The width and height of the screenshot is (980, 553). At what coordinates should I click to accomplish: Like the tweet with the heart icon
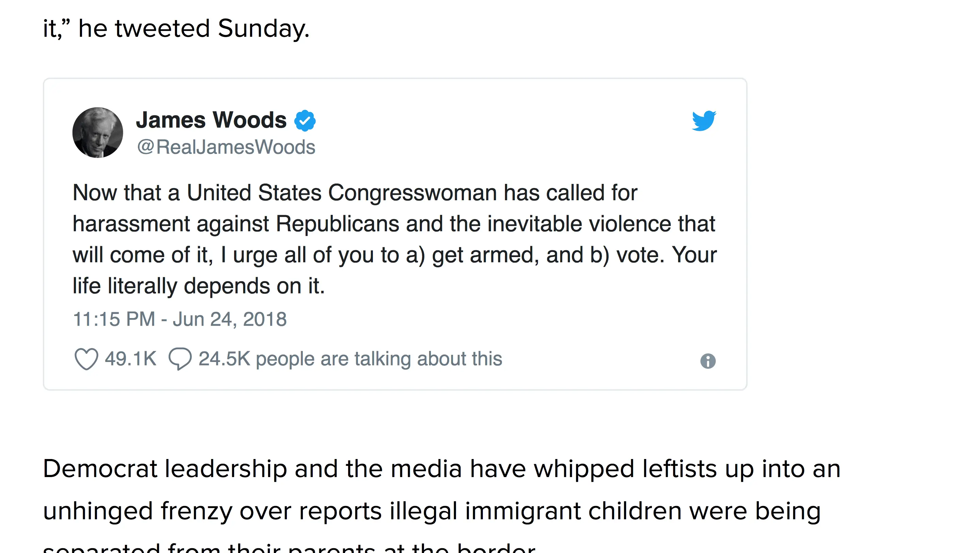[x=86, y=359]
